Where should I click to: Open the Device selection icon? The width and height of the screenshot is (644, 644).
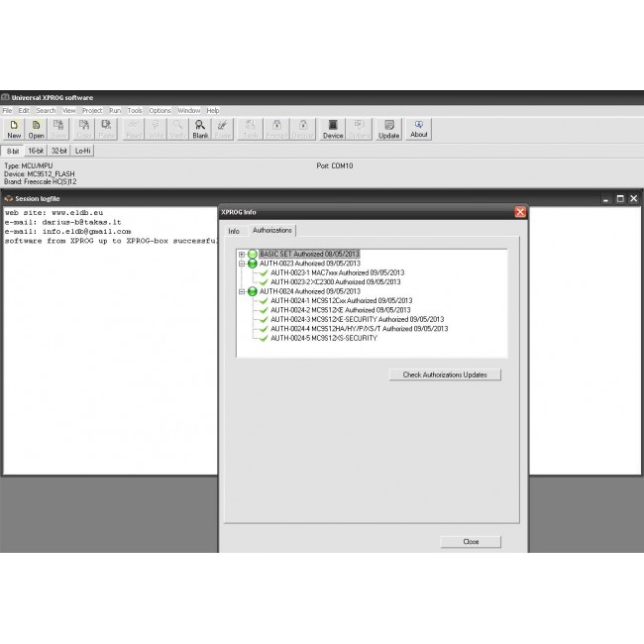tap(333, 129)
